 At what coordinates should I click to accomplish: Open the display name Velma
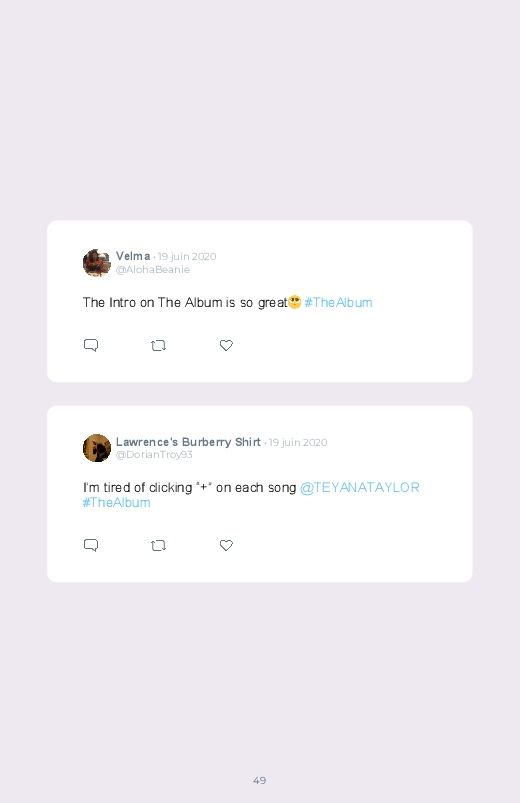coord(133,256)
